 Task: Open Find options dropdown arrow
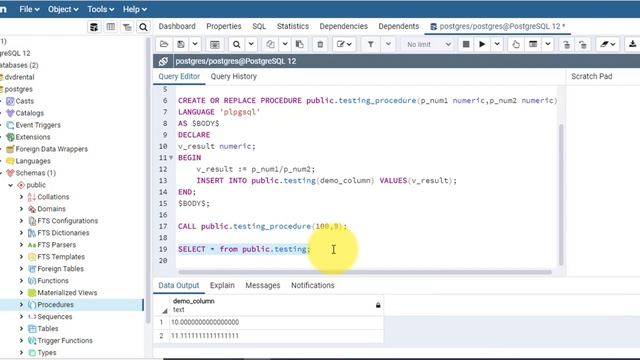251,44
